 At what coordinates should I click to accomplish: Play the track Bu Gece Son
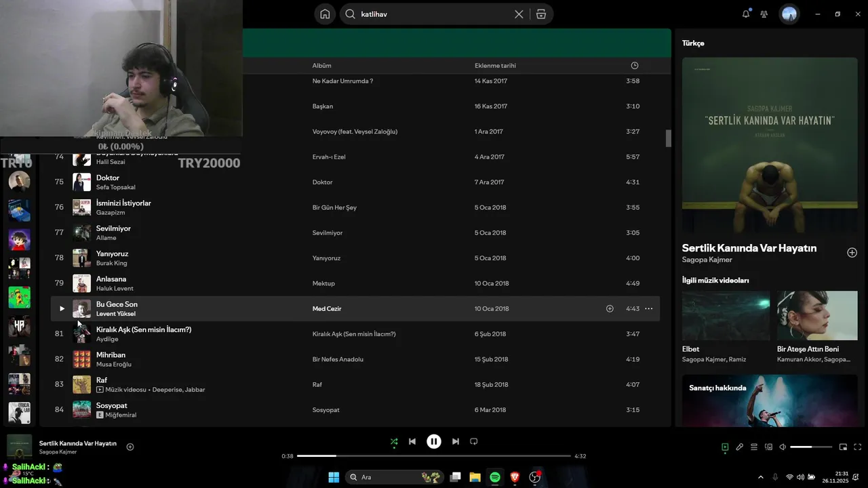[x=62, y=308]
